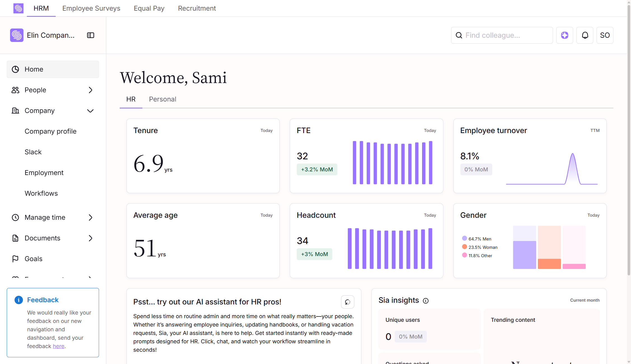The width and height of the screenshot is (631, 364).
Task: Open Goals flag icon in sidebar
Action: [15, 259]
